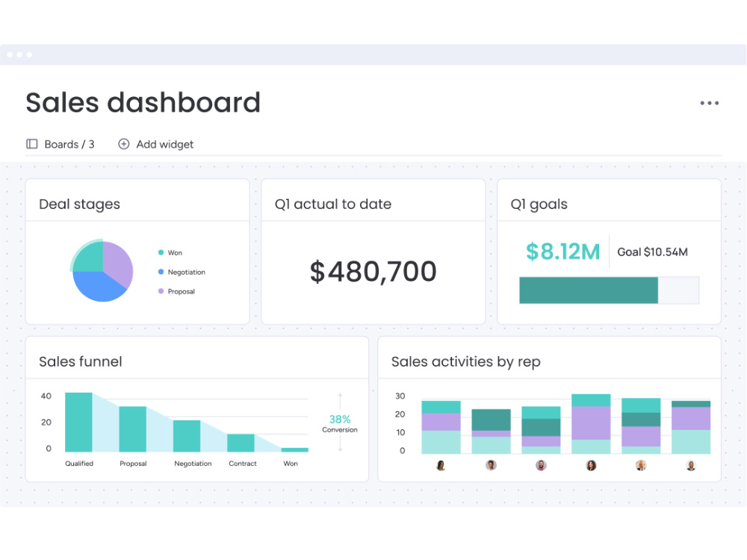
Task: Click the Deal stages pie chart
Action: [102, 271]
